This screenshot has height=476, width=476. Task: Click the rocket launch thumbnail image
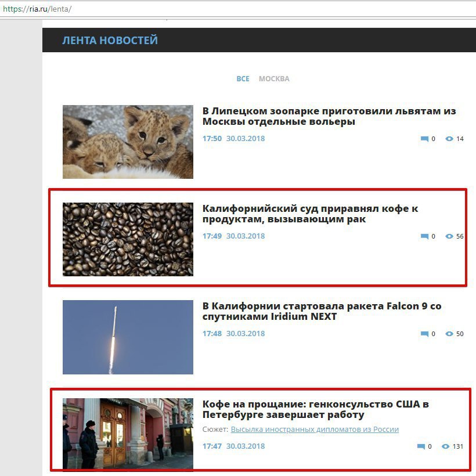tap(128, 337)
